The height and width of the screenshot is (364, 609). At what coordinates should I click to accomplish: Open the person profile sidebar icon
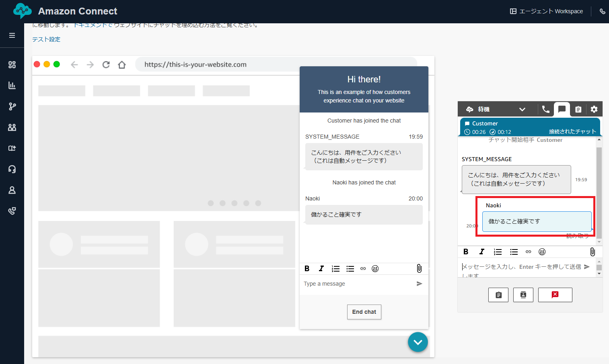[x=12, y=190]
